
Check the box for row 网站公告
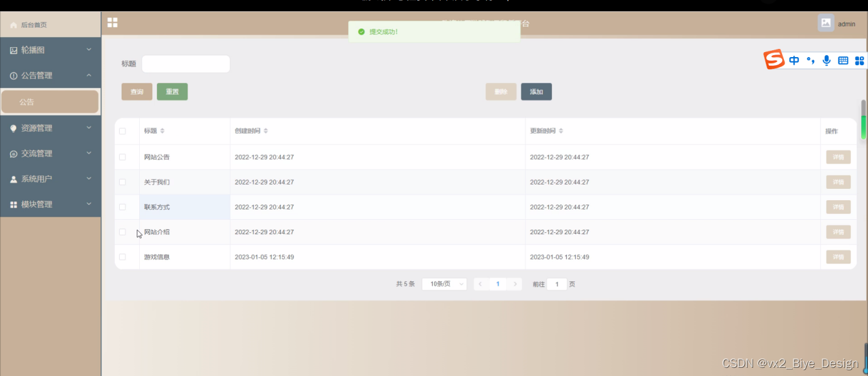(x=122, y=157)
